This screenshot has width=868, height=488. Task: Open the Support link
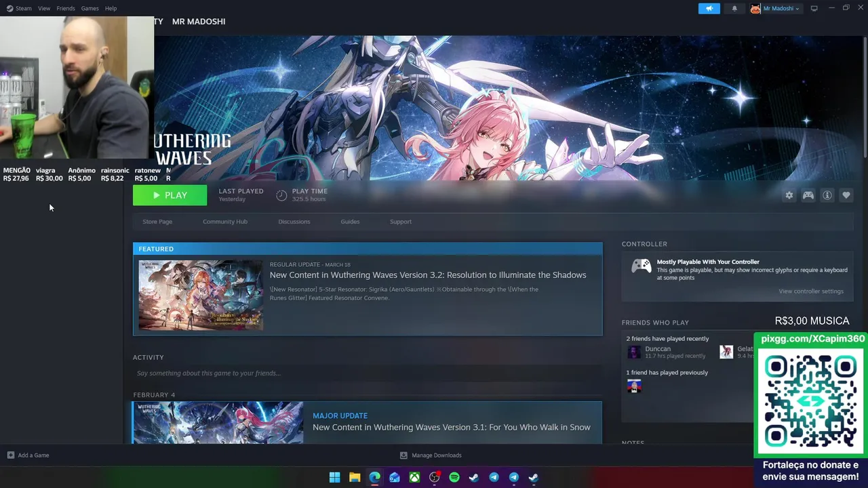pyautogui.click(x=401, y=222)
